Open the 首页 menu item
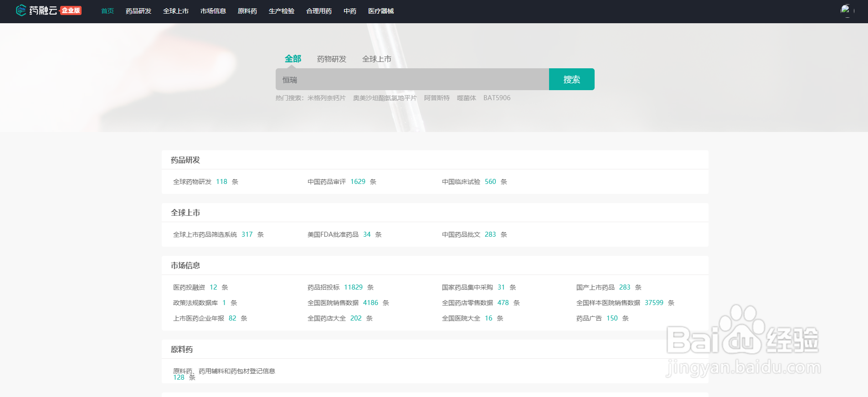This screenshot has height=397, width=868. [108, 11]
